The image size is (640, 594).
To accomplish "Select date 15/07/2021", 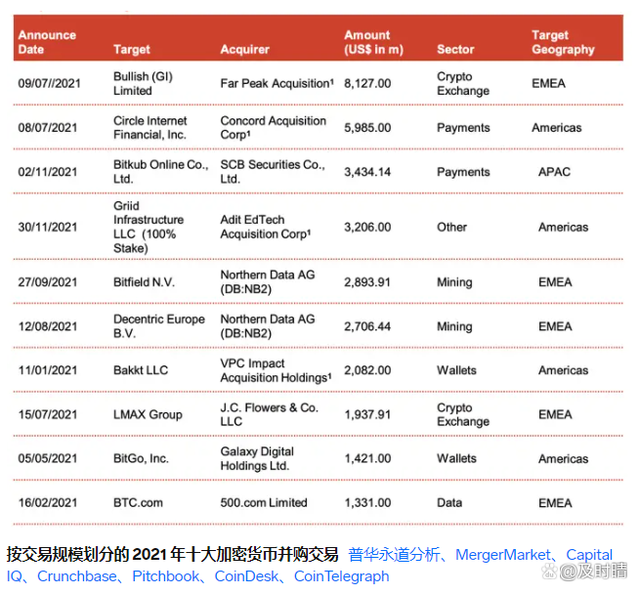I will [x=47, y=414].
